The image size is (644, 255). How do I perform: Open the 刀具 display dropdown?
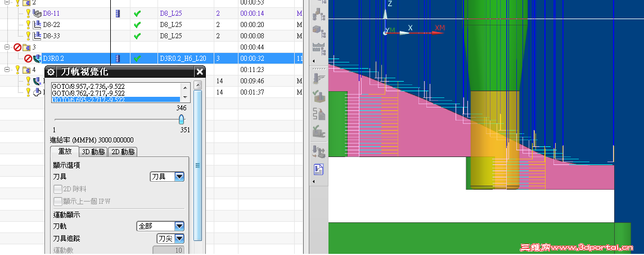[x=167, y=177]
